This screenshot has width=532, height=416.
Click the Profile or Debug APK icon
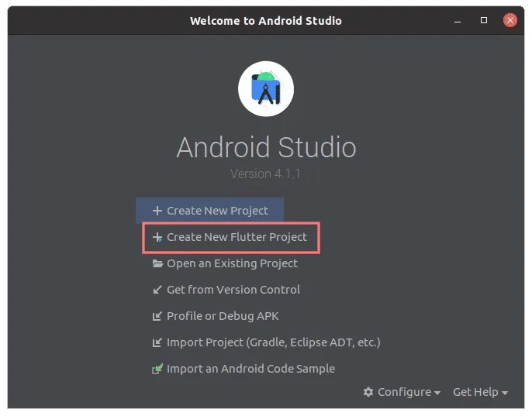click(x=157, y=316)
